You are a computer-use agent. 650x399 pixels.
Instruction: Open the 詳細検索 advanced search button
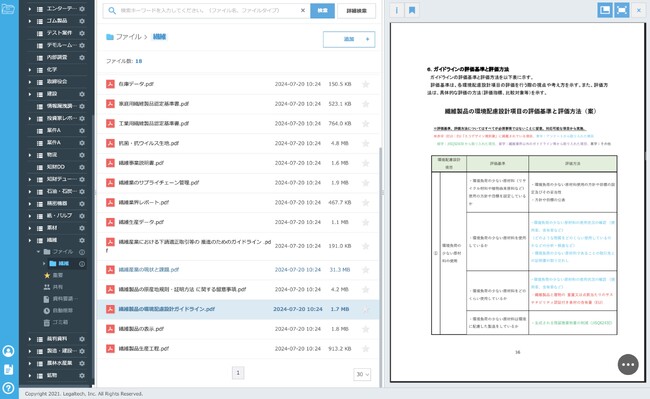click(357, 11)
